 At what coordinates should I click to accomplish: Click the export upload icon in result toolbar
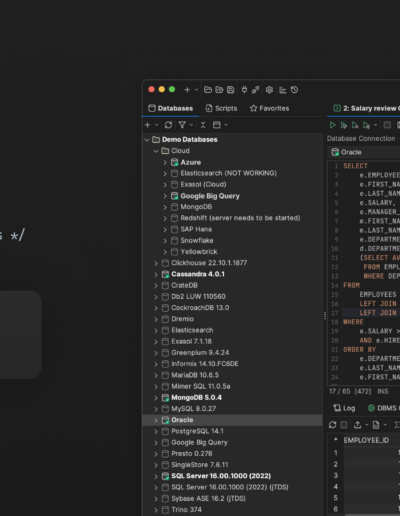point(357,425)
